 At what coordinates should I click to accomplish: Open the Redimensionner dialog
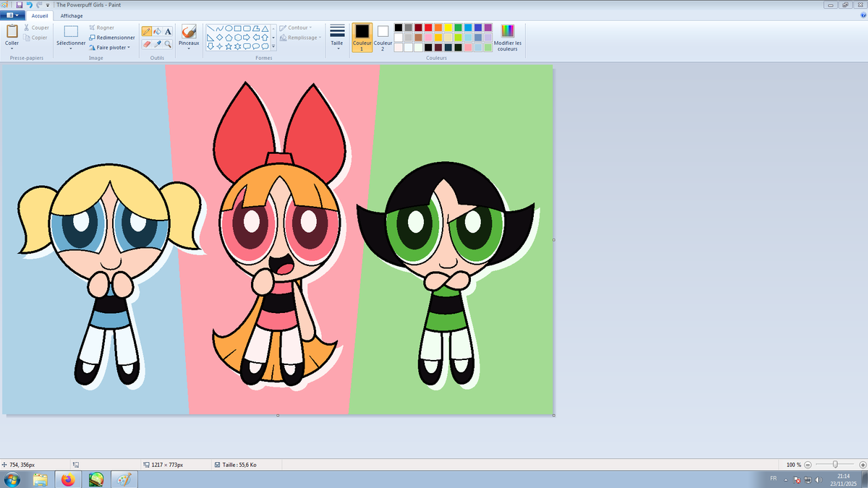(112, 38)
